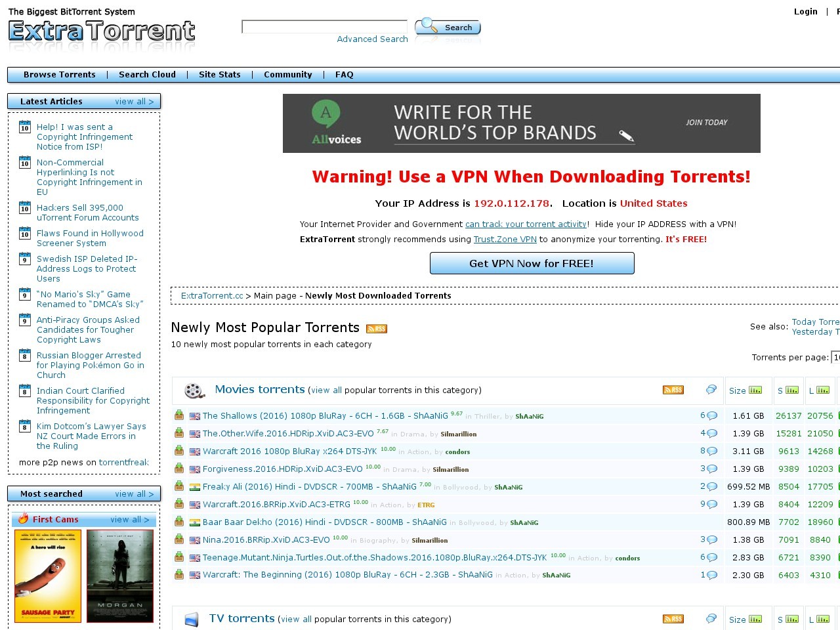Click comments icon in TV torrents header

tap(711, 619)
